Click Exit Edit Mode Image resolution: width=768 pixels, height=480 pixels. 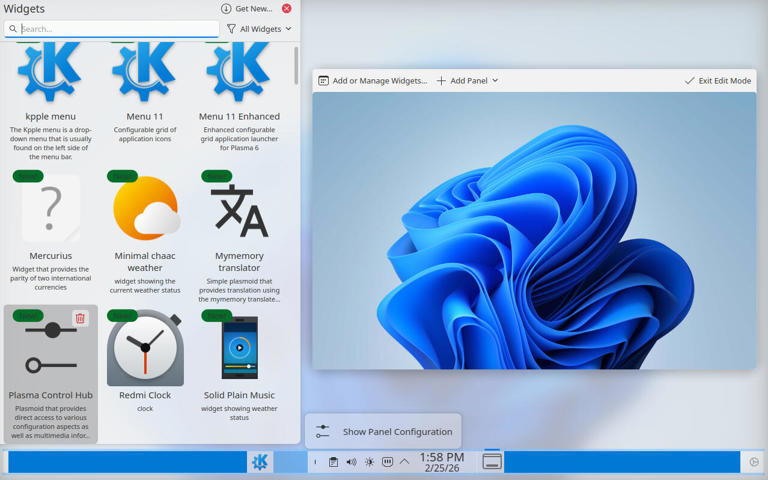coord(718,81)
